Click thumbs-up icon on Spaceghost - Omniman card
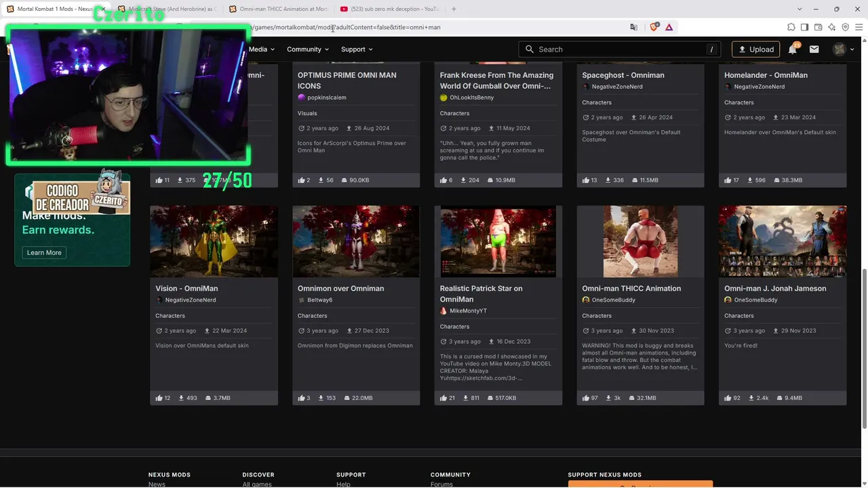 pyautogui.click(x=585, y=180)
